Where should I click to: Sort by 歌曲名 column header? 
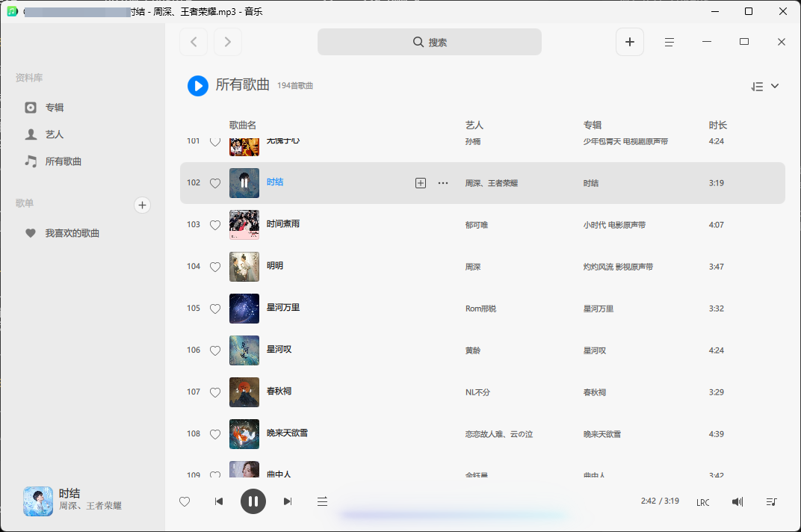243,126
